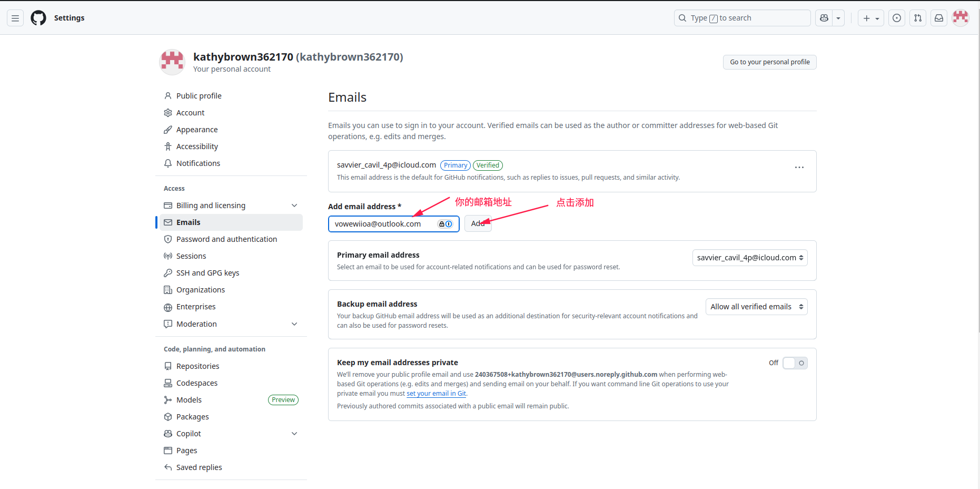Open options menu for primary email
Image resolution: width=980 pixels, height=489 pixels.
(799, 168)
